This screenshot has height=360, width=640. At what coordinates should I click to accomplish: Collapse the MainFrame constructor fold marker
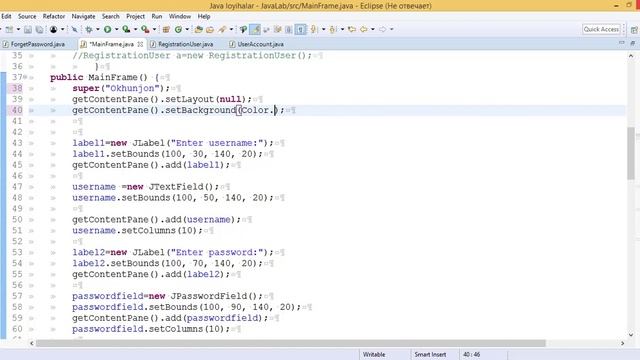(25, 77)
